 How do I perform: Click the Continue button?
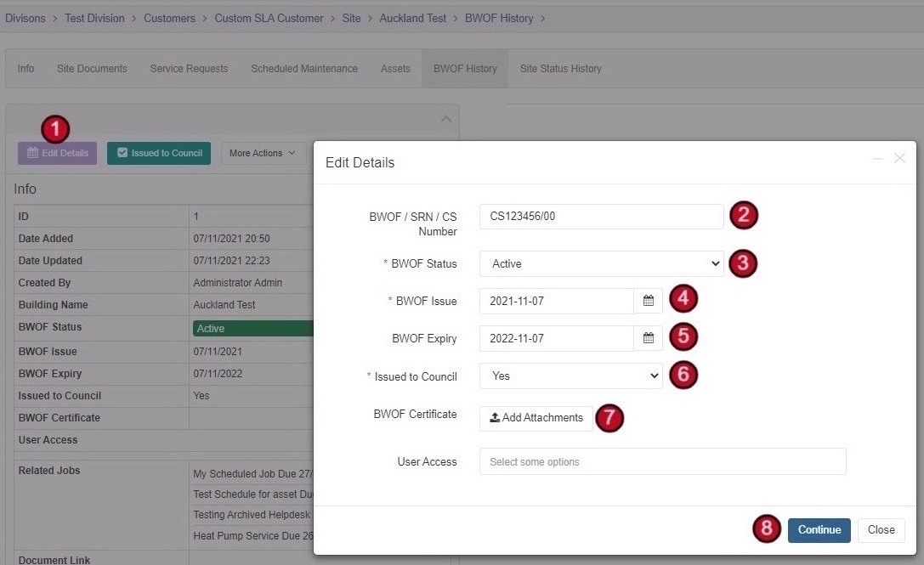(819, 529)
